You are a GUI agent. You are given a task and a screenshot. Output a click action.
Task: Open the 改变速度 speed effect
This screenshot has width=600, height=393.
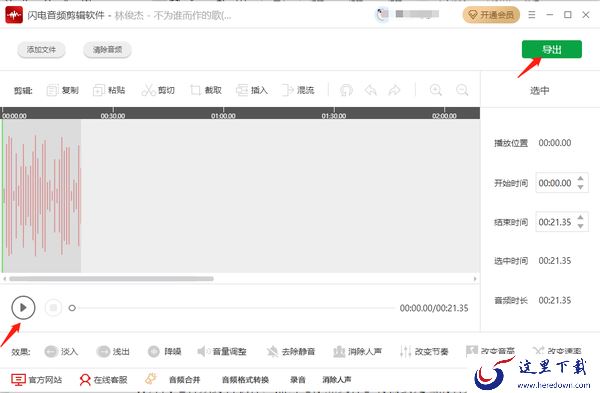coord(557,351)
